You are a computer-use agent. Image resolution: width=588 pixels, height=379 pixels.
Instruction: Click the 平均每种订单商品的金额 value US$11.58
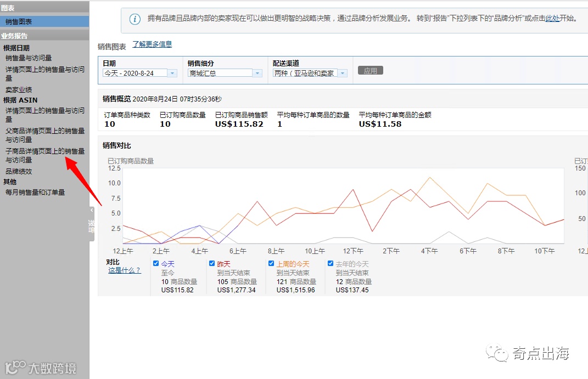coord(380,124)
